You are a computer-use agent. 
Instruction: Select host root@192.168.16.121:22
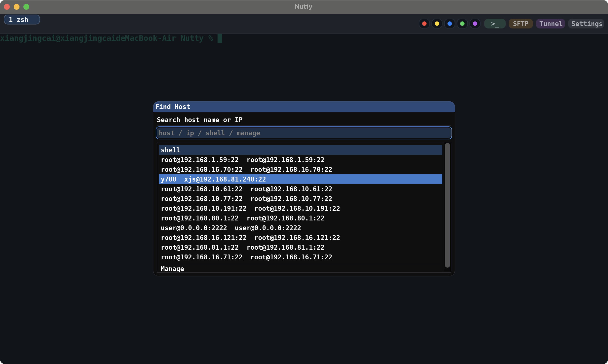[300, 237]
